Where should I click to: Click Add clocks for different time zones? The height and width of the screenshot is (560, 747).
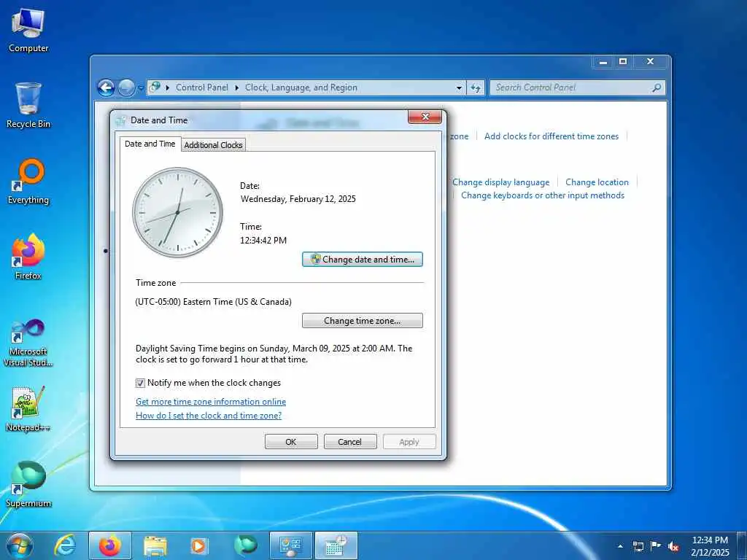pyautogui.click(x=551, y=136)
